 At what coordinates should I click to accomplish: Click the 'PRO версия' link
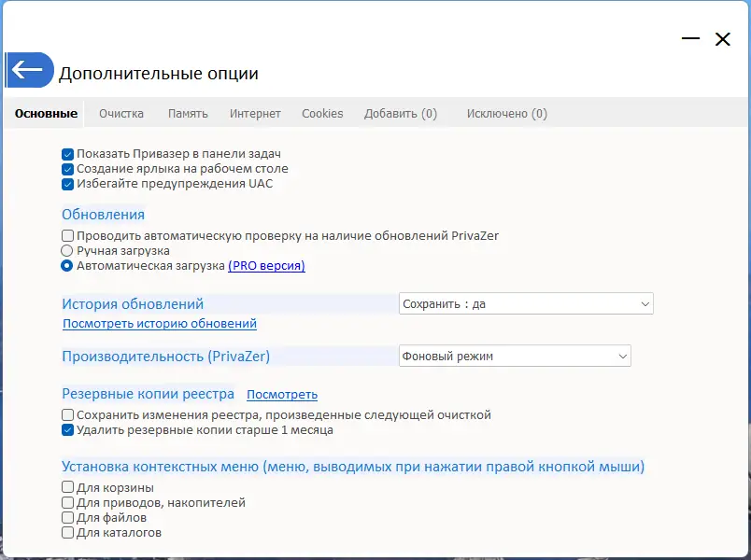(266, 266)
